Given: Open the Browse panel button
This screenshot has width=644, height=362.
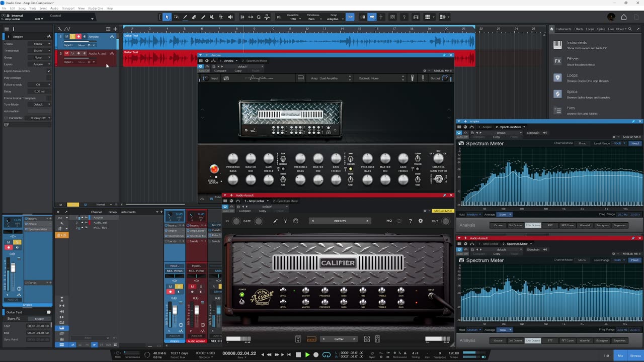Looking at the screenshot, I should coord(635,355).
